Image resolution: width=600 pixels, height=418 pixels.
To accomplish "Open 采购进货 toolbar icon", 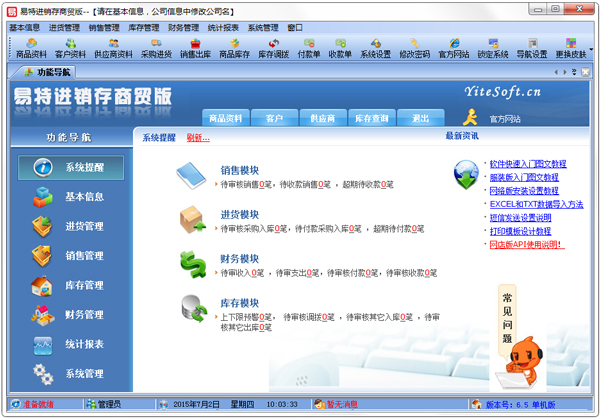I will click(156, 49).
